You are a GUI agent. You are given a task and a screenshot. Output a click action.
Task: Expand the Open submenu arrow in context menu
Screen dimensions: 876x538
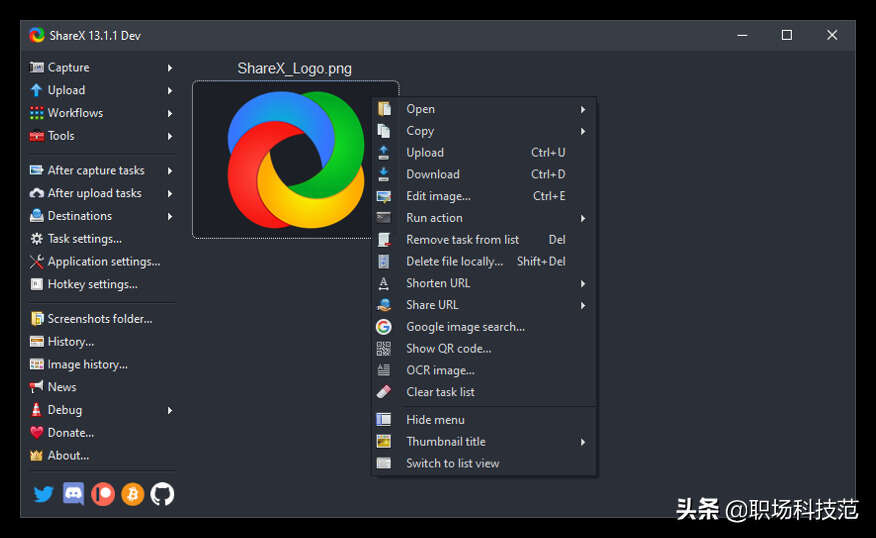coord(583,109)
